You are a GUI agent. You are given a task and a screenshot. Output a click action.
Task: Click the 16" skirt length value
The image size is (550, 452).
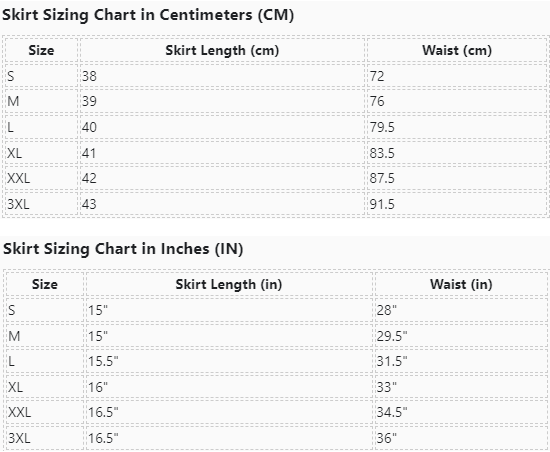[98, 387]
